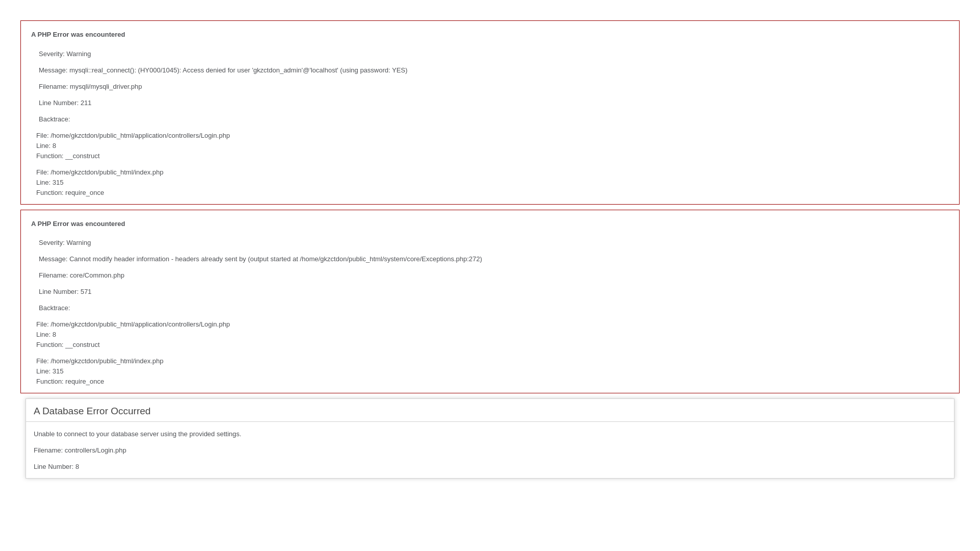
Task: Click the first index.php file path in backtrace
Action: tap(100, 172)
